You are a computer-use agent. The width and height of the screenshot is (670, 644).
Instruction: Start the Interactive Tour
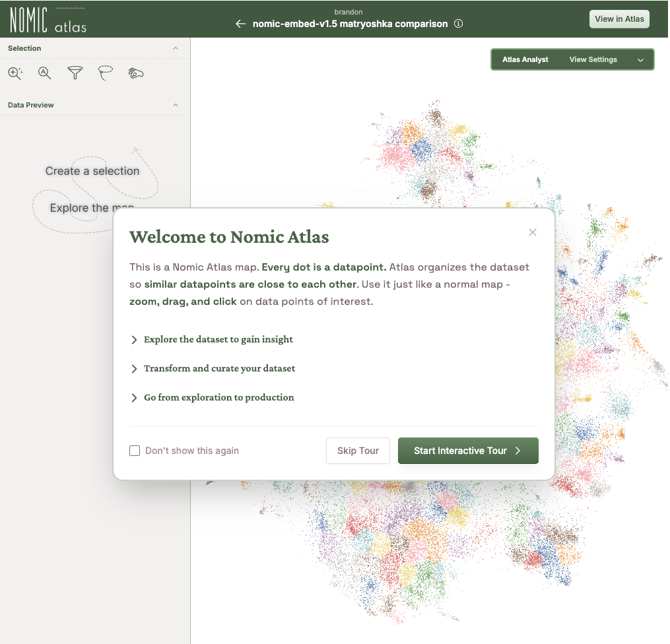(468, 451)
